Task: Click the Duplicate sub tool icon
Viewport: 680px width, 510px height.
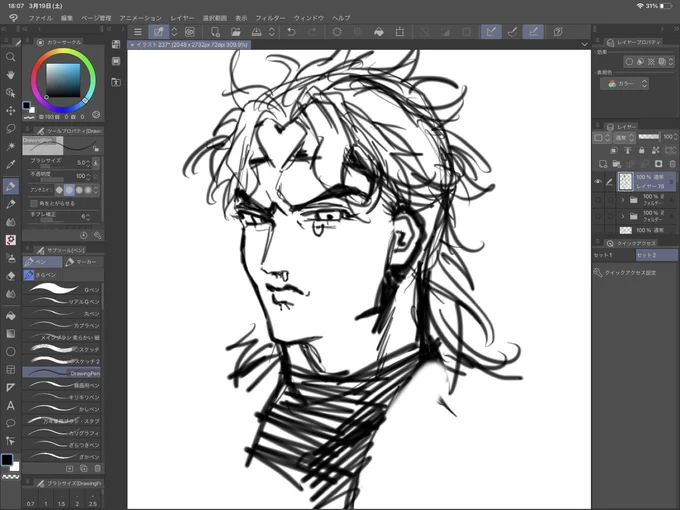Action: 84,468
